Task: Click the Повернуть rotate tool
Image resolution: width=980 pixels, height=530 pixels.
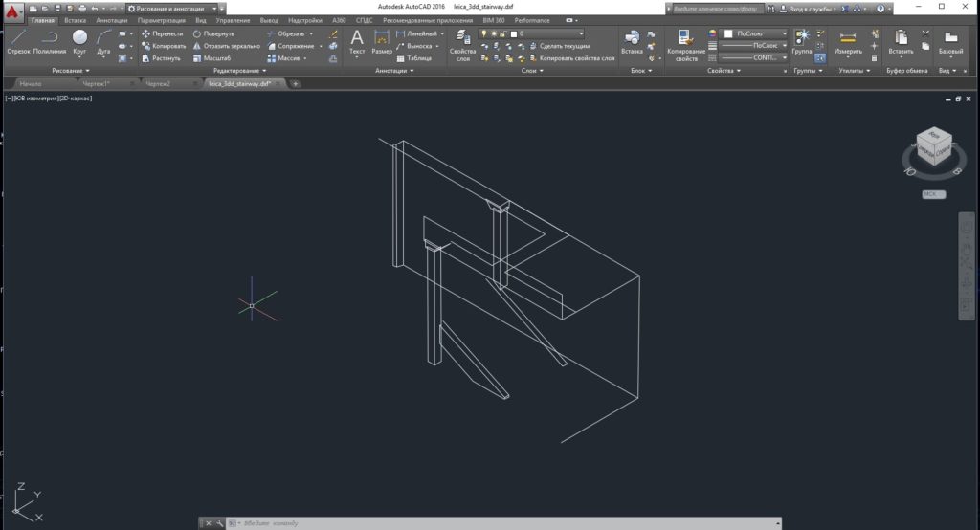Action: [x=213, y=33]
